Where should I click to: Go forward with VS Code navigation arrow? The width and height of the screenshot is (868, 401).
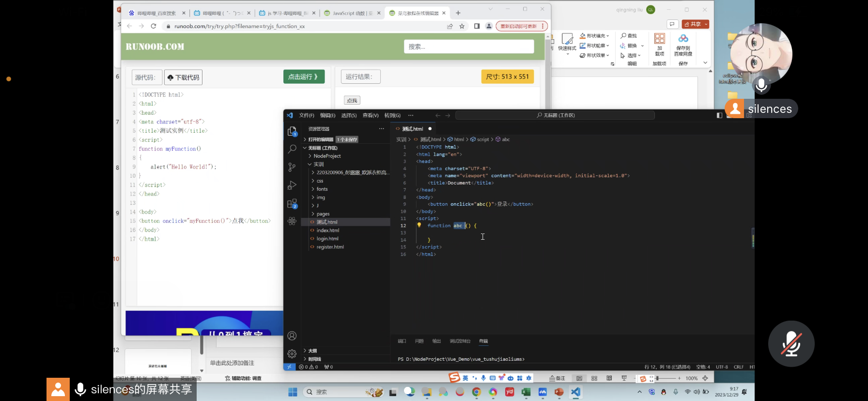(x=448, y=115)
